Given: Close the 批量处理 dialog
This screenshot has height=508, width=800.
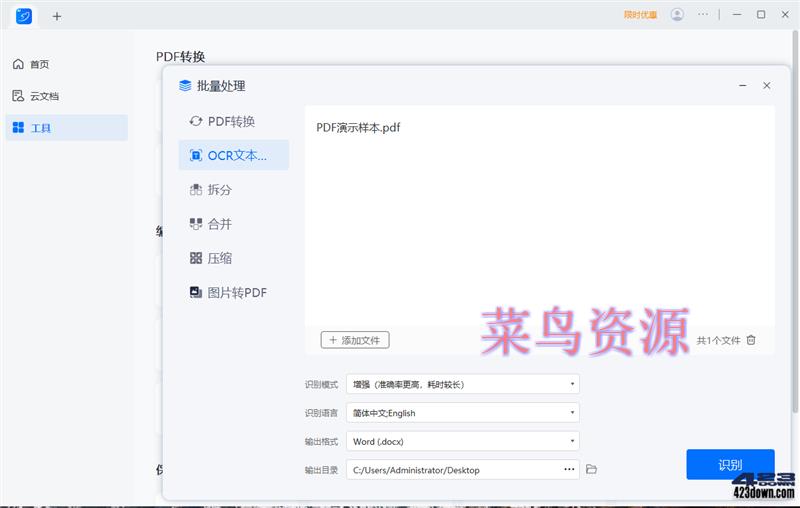Looking at the screenshot, I should click(767, 86).
